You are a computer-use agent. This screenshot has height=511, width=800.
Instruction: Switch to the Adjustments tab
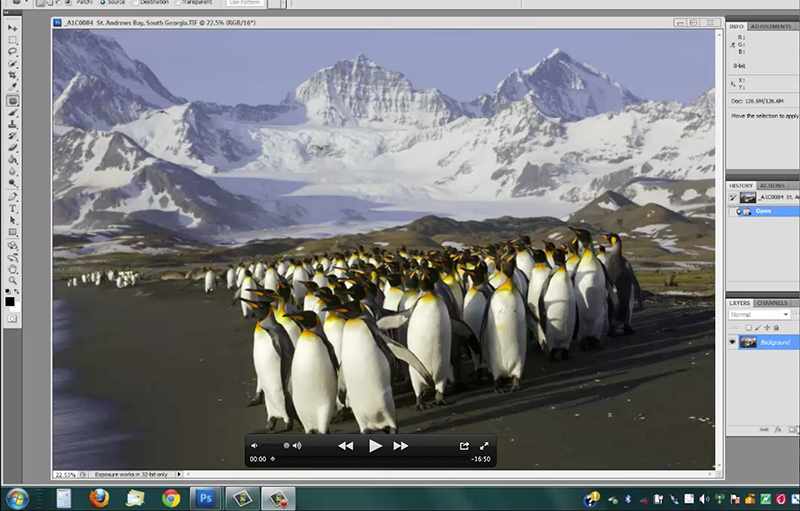tap(771, 26)
